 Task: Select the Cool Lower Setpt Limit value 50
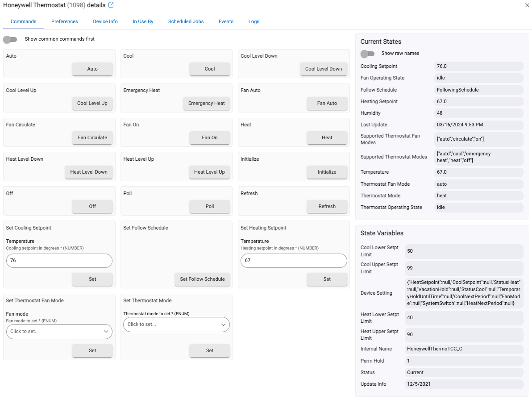pyautogui.click(x=464, y=251)
